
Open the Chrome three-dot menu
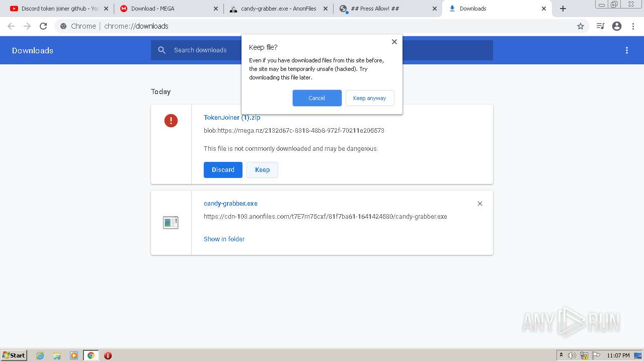(x=633, y=26)
